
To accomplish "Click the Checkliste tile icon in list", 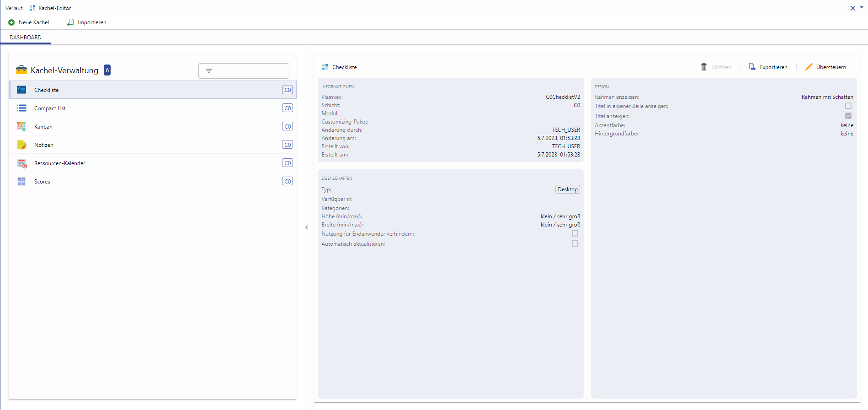I will 21,90.
